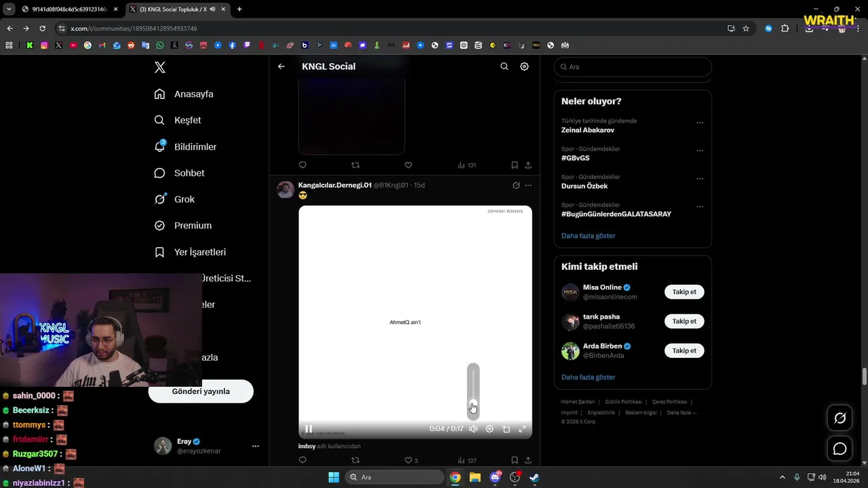Go back using the KNGL Social back arrow
Image resolution: width=868 pixels, height=488 pixels.
tap(281, 66)
